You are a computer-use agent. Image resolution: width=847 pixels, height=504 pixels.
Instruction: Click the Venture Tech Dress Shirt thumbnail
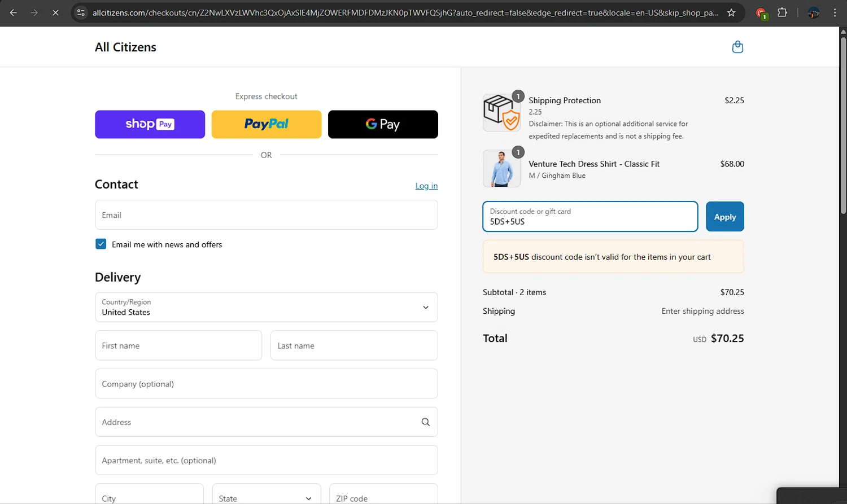pyautogui.click(x=501, y=168)
